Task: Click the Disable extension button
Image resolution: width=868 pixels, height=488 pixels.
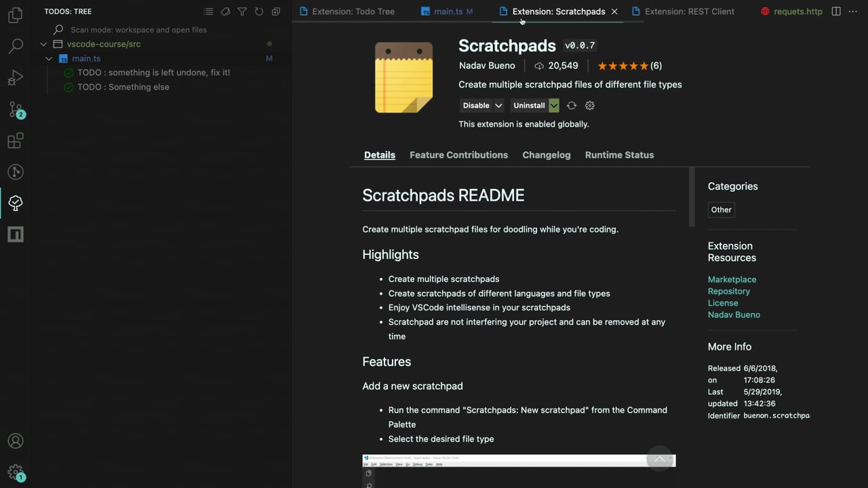Action: pyautogui.click(x=476, y=106)
